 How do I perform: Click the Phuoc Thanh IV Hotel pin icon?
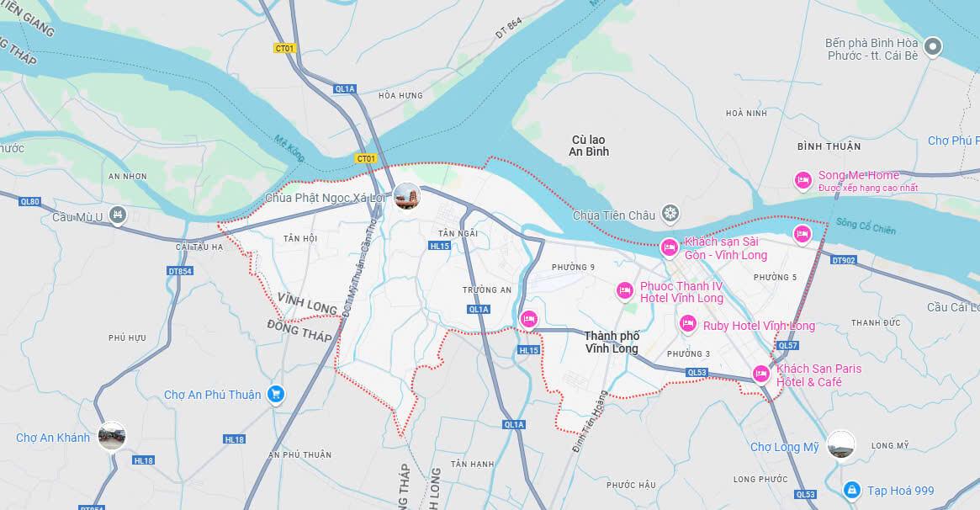pyautogui.click(x=624, y=291)
